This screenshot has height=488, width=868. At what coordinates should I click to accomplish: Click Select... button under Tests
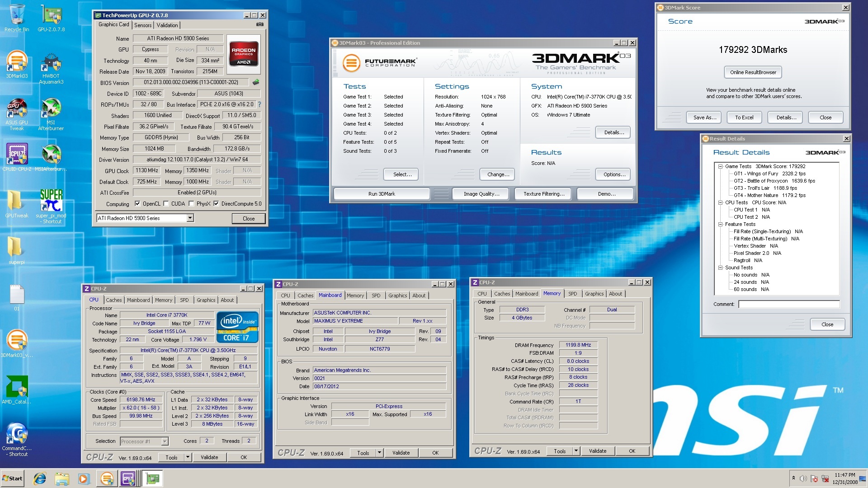[x=402, y=174]
